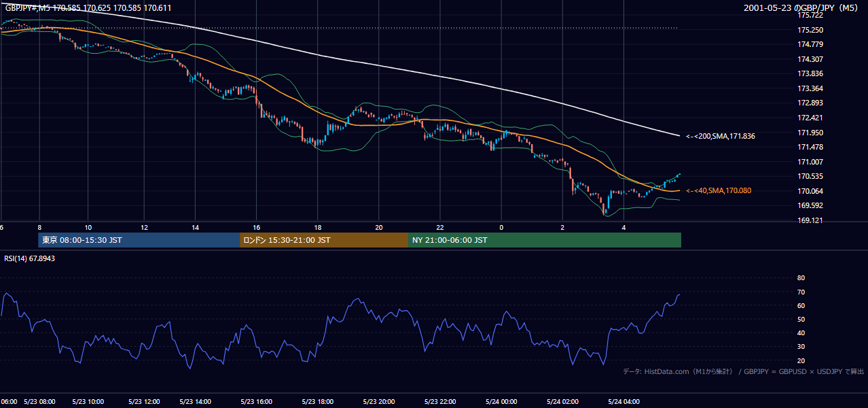This screenshot has width=868, height=408.
Task: Click the London 15:30-21:00 JST session bar
Action: 325,240
